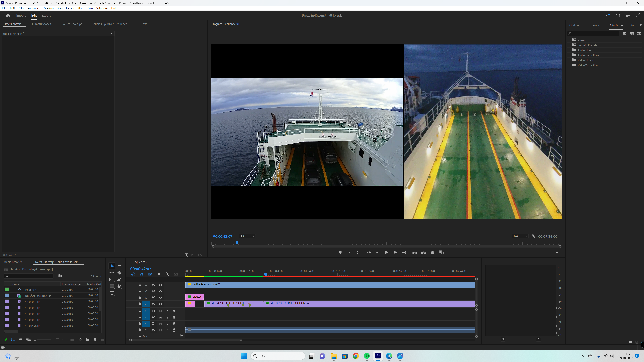Toggle lock on track V2

coord(140,297)
